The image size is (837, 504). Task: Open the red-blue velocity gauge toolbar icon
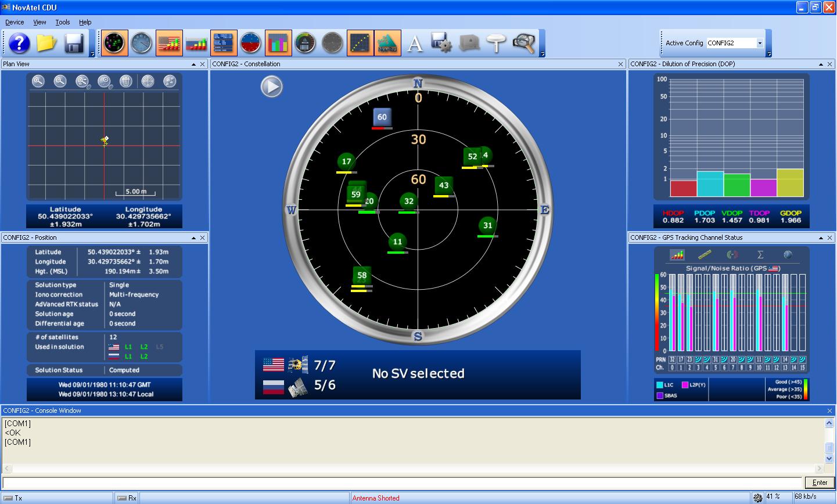251,43
